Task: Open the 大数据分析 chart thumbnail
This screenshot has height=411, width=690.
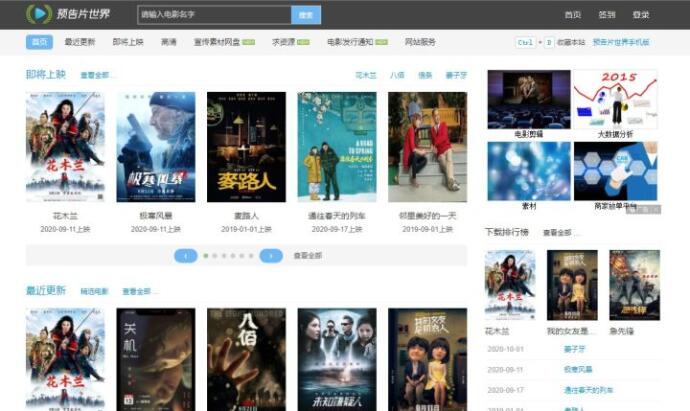Action: 615,99
